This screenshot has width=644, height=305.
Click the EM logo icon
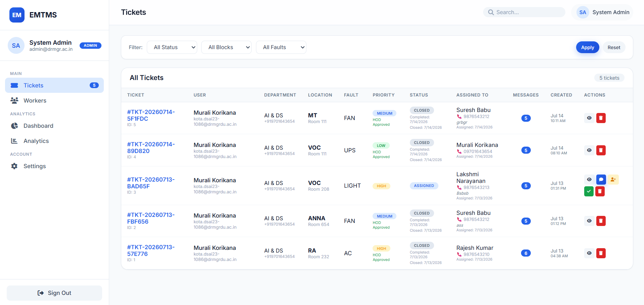tap(17, 15)
